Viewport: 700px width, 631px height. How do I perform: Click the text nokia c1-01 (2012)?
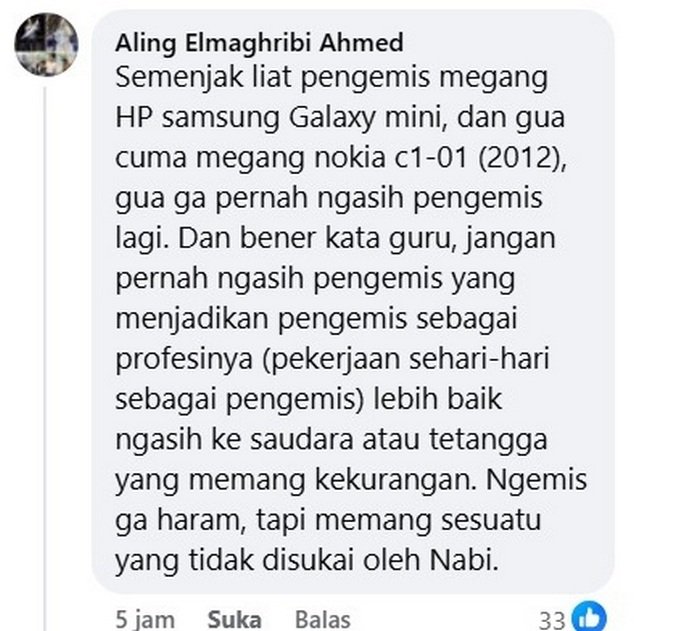441,158
